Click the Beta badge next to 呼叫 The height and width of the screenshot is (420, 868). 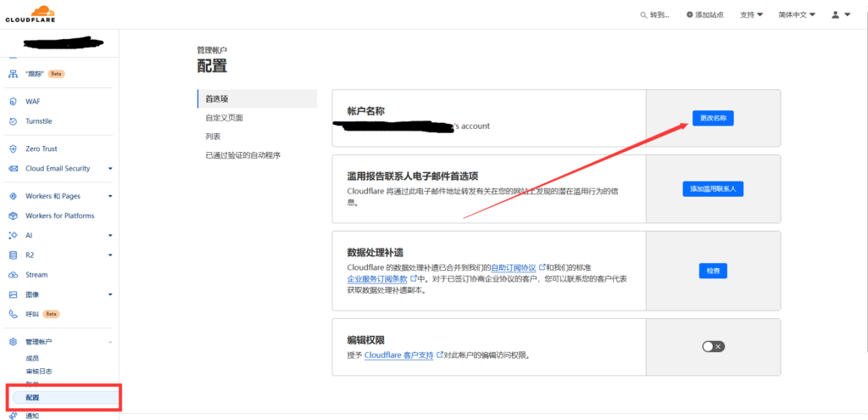click(x=51, y=314)
